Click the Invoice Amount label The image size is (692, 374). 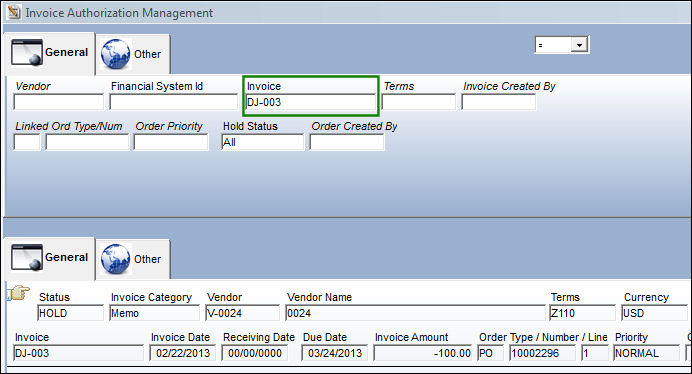(411, 337)
